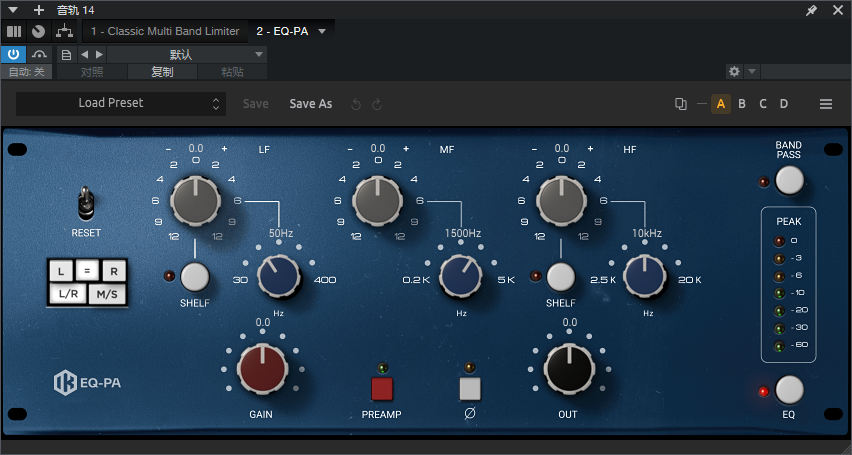Toggle the EQ on/off button
The height and width of the screenshot is (455, 852).
[x=789, y=390]
